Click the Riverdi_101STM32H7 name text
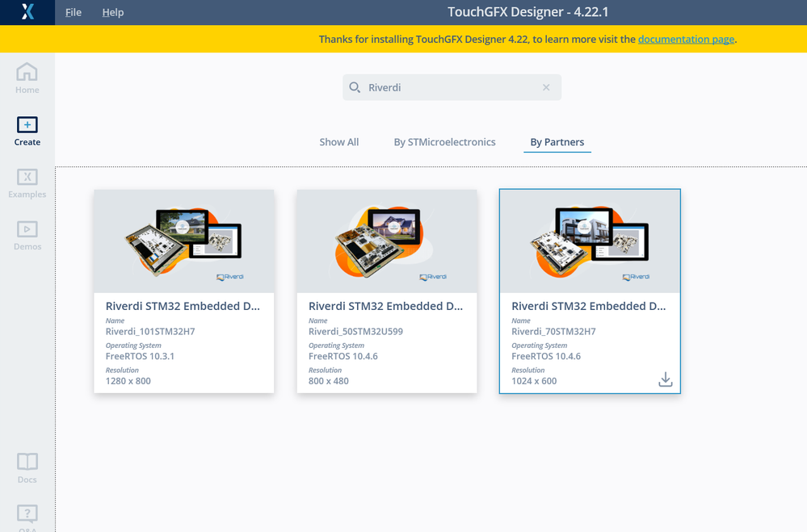 click(x=150, y=331)
